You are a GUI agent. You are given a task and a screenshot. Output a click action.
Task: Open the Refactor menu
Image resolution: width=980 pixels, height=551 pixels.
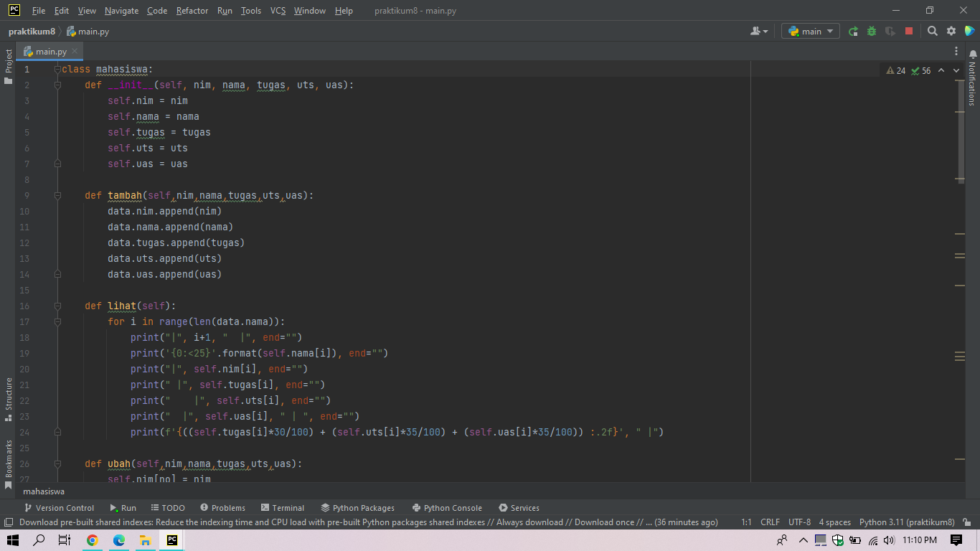192,11
